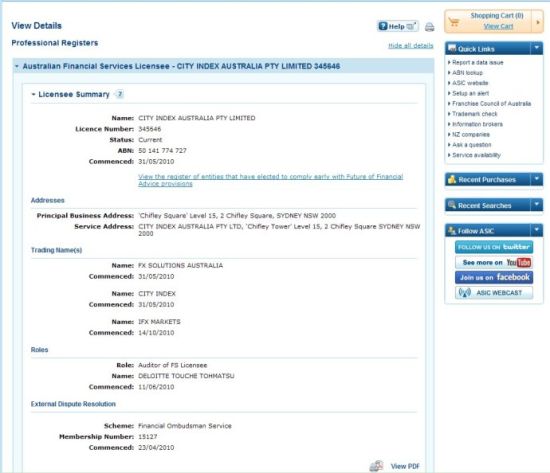This screenshot has height=473, width=550.
Task: Collapse the Australian Financial Services Licensee section
Action: (x=16, y=66)
